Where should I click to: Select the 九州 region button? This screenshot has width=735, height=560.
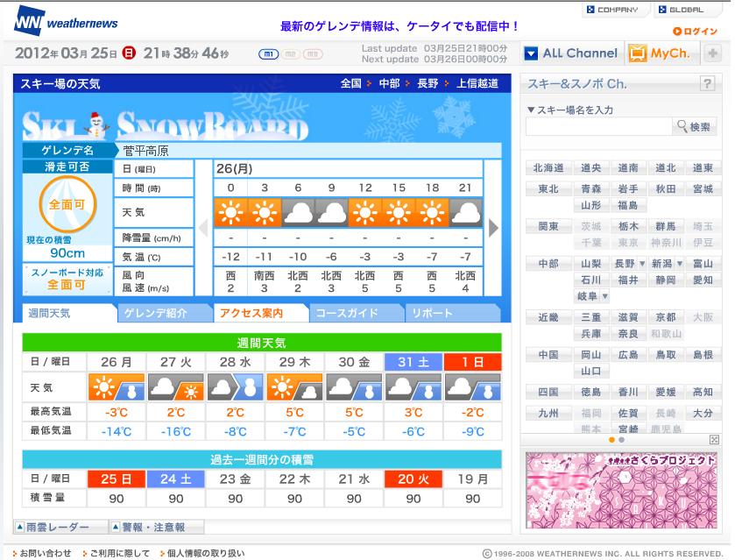(x=548, y=413)
